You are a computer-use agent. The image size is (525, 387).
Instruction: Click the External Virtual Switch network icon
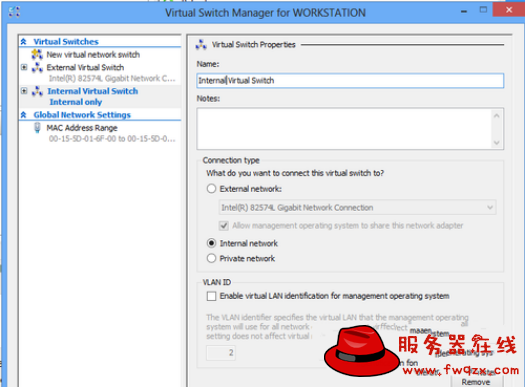point(37,68)
